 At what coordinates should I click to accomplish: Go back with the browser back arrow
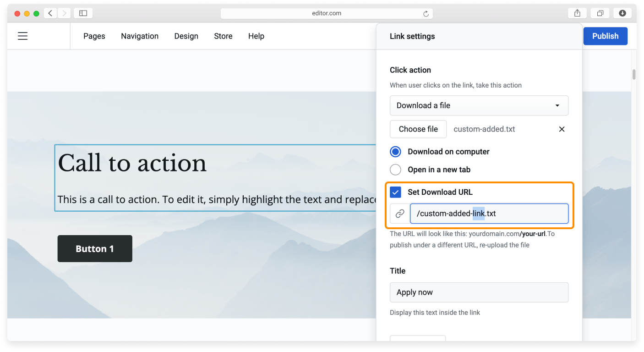[x=50, y=13]
